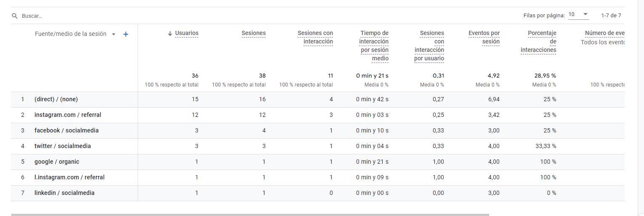Select the instagram.com / referral row
Viewport: 644px width, 216px height.
pyautogui.click(x=318, y=115)
